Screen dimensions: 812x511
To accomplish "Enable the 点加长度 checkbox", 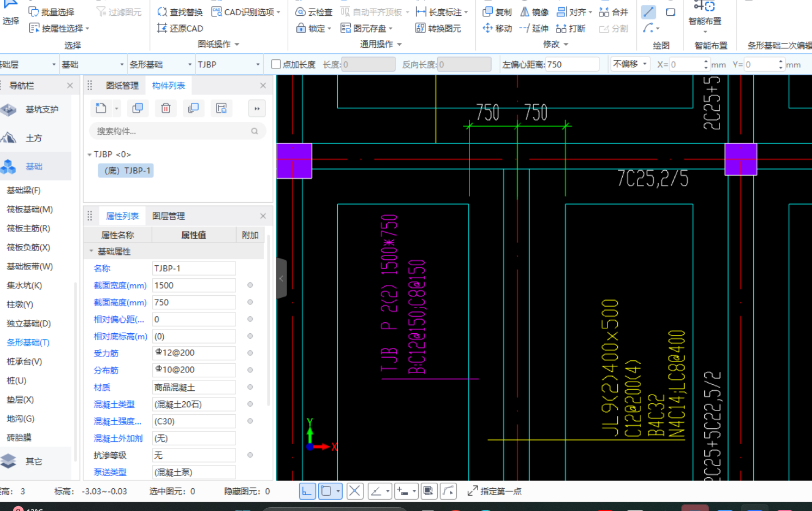I will [x=276, y=64].
